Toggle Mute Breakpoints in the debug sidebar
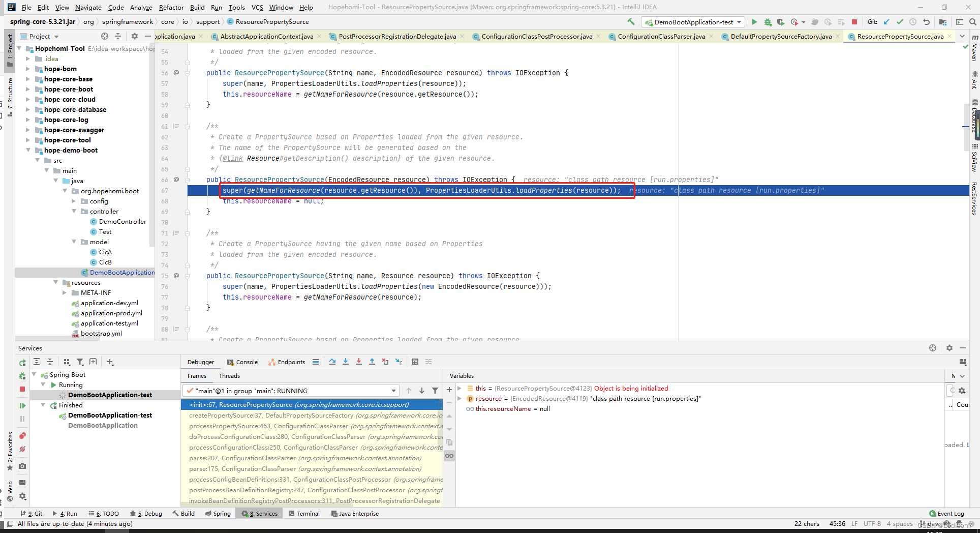 (x=22, y=449)
